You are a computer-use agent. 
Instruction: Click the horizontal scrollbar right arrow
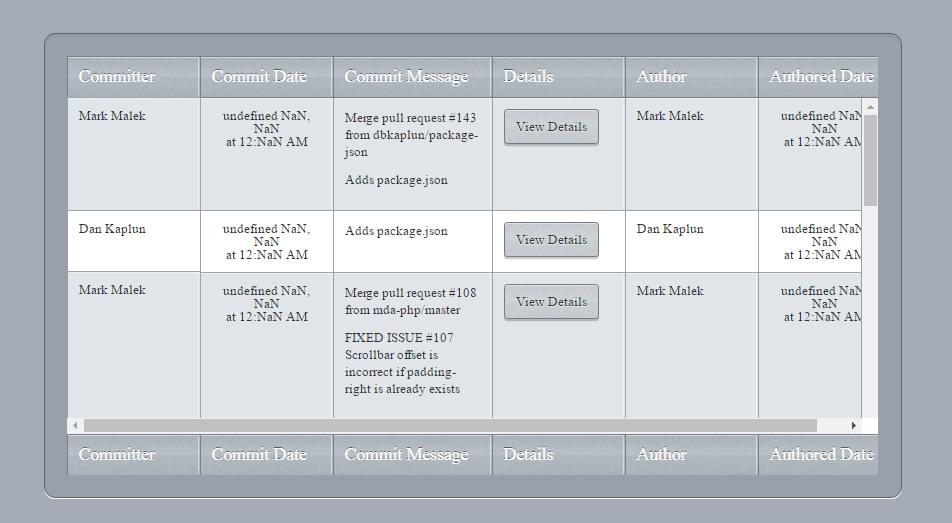[853, 426]
